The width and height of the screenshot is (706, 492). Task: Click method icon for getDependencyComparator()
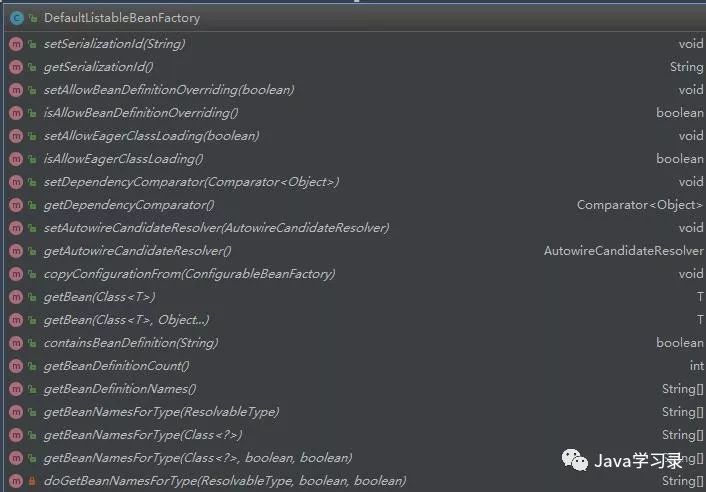pyautogui.click(x=16, y=205)
